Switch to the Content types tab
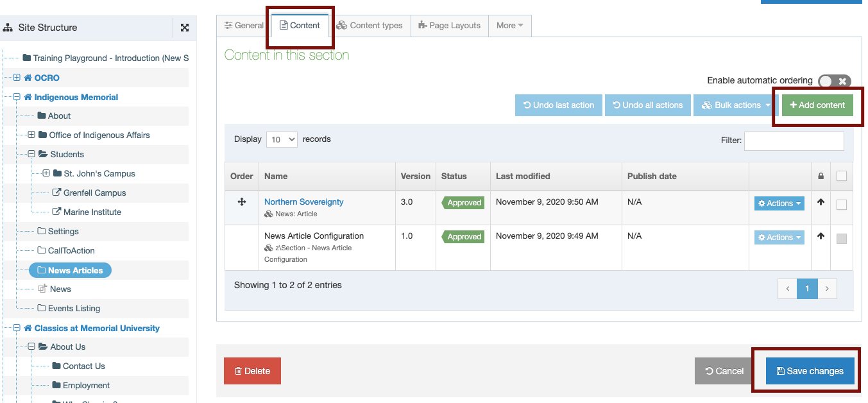This screenshot has width=868, height=403. pyautogui.click(x=370, y=26)
